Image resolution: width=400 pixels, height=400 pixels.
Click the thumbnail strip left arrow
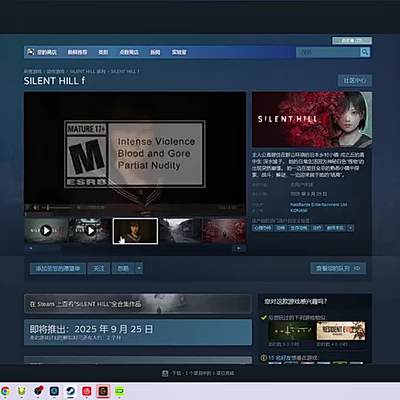pyautogui.click(x=30, y=248)
